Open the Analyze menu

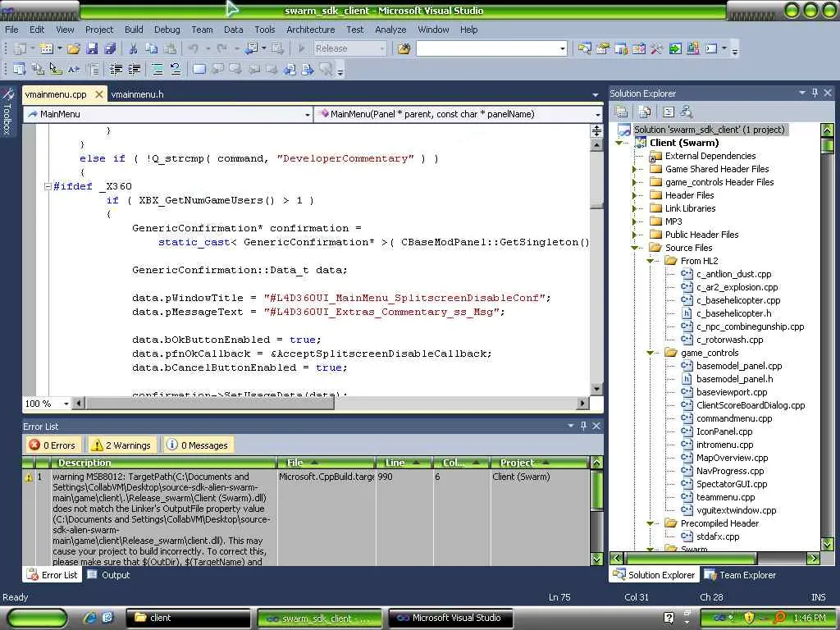coord(390,30)
